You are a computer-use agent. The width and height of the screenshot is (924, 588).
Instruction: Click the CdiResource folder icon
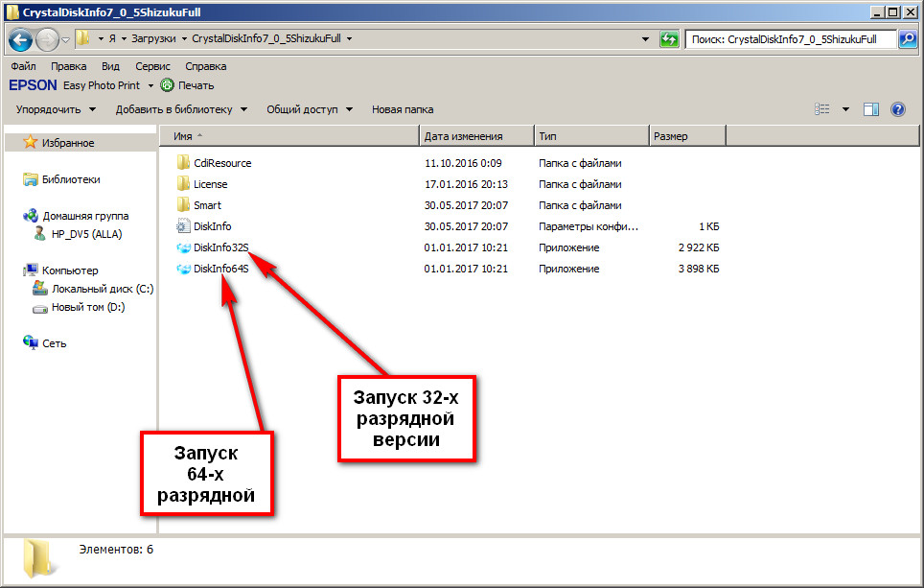click(183, 163)
